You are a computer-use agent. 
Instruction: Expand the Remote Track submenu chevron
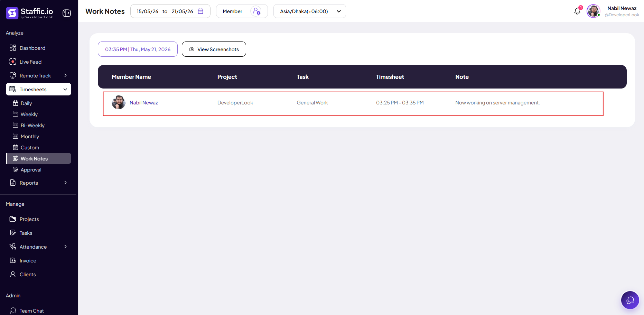[x=65, y=75]
